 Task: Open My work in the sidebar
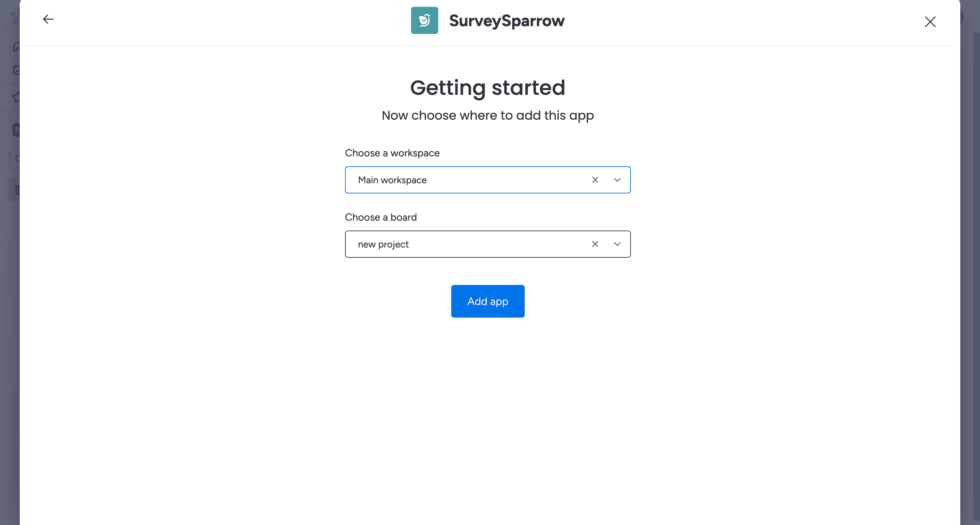click(16, 70)
